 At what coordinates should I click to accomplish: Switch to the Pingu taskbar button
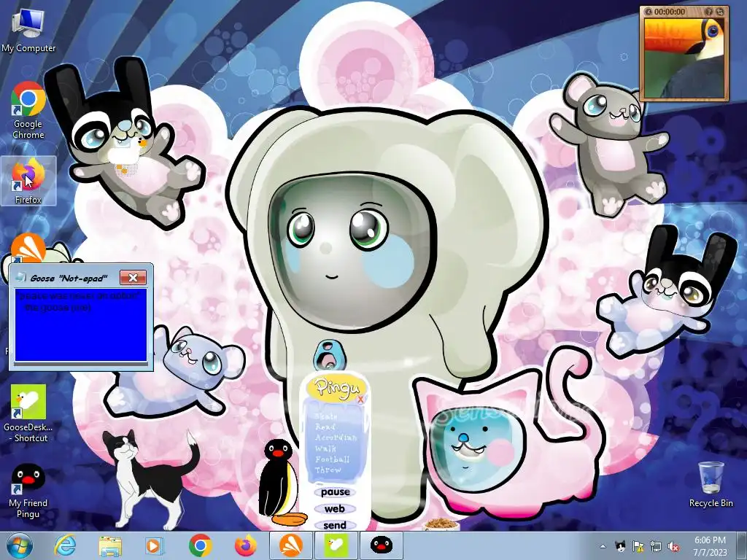pos(381,545)
